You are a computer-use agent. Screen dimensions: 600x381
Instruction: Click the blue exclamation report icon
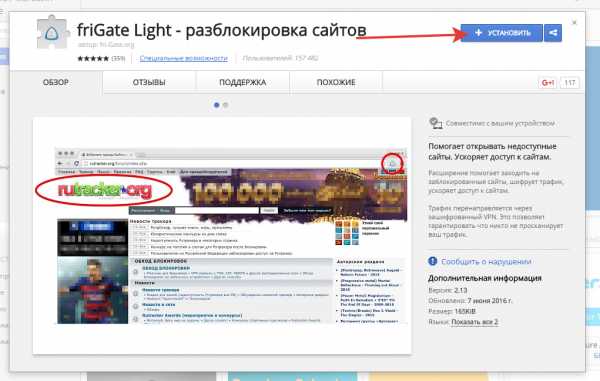pos(432,261)
